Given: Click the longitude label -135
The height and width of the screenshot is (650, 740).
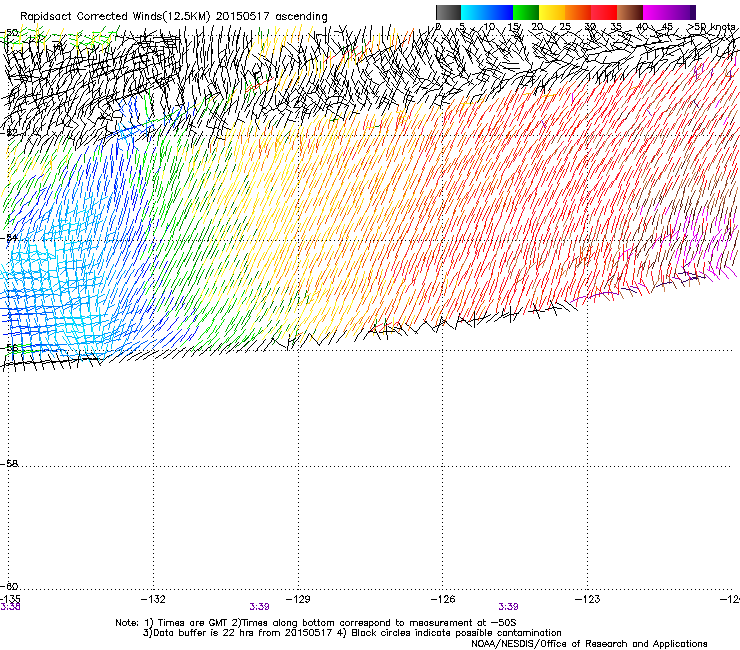Looking at the screenshot, I should 10,599.
